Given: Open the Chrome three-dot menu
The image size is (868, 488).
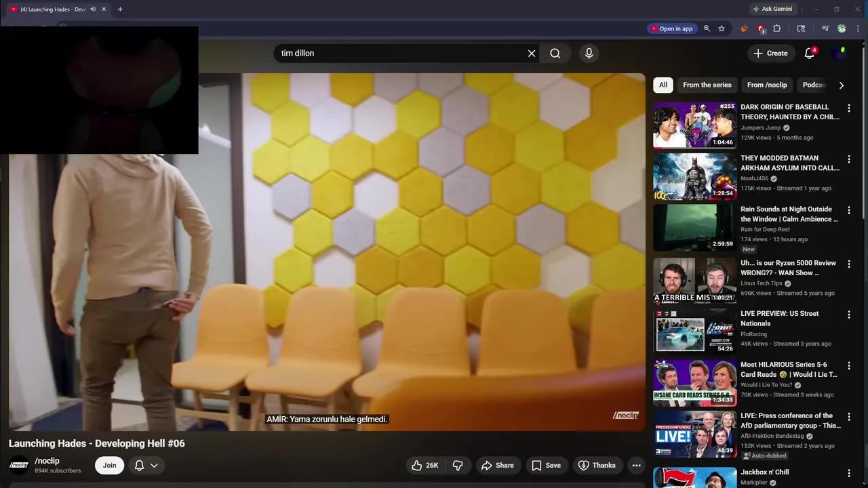Looking at the screenshot, I should coord(858,28).
